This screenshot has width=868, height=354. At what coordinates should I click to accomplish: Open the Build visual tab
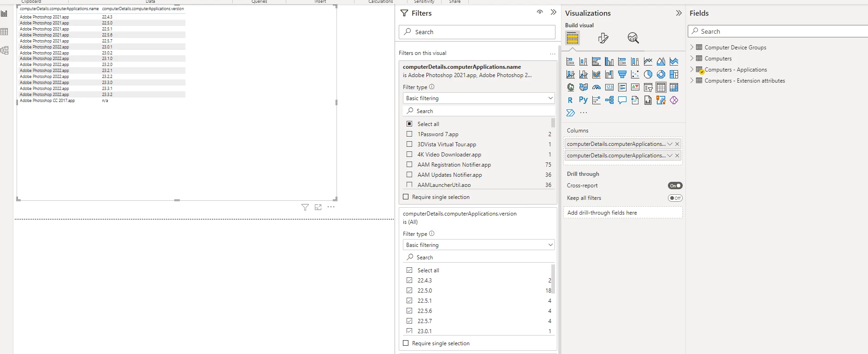(x=573, y=38)
